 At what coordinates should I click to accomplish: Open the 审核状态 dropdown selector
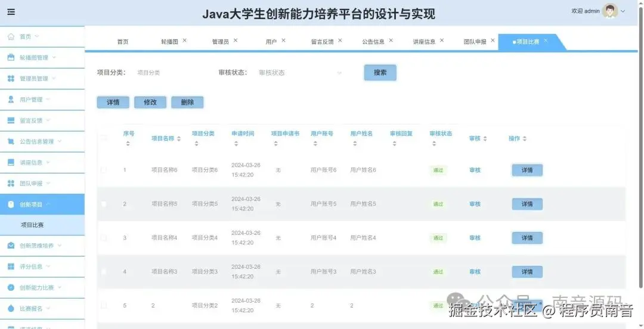300,73
